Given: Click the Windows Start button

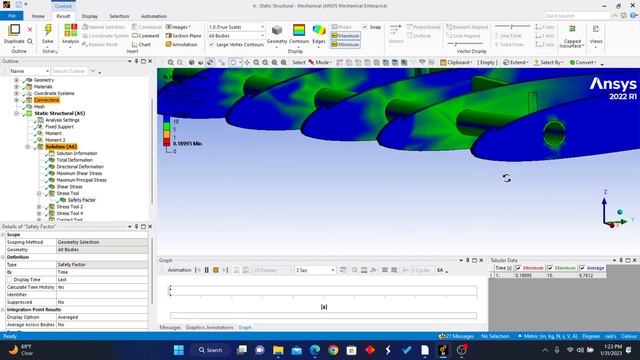Looking at the screenshot, I should click(x=179, y=350).
